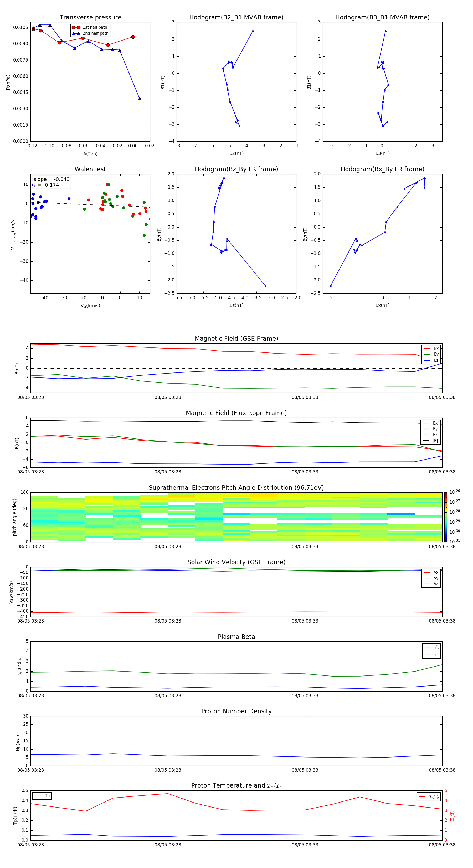Click the "Tp(10^6K)" y-axis label
Image resolution: width=473 pixels, height=868 pixels.
(x=15, y=815)
